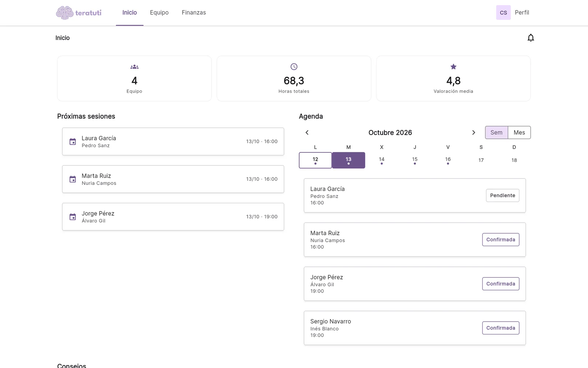Click the Próximas sesiones heading

click(86, 116)
